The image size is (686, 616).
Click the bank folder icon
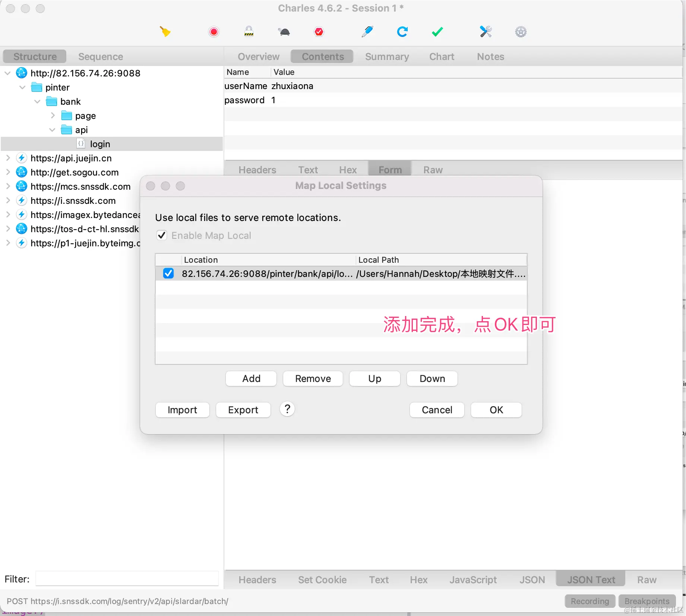click(51, 101)
